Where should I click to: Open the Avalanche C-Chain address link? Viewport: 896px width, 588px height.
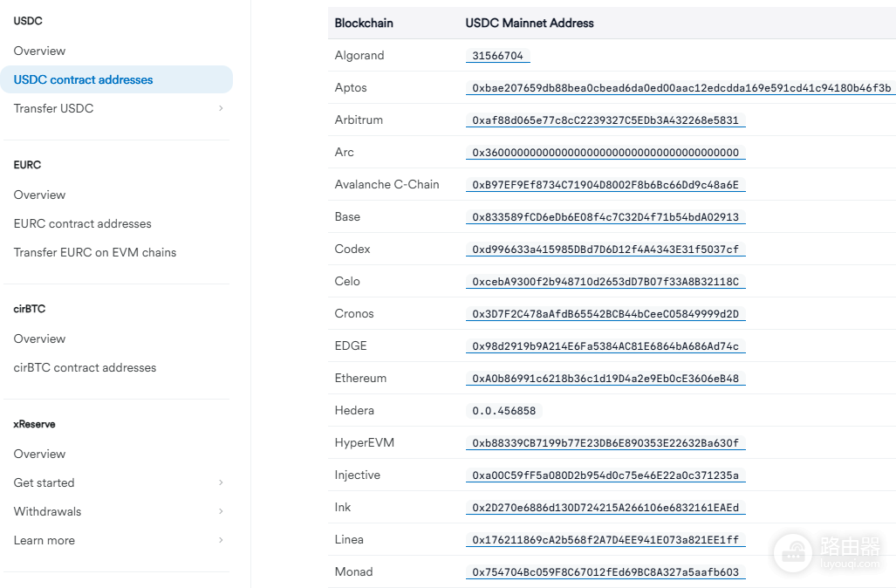[x=605, y=185]
